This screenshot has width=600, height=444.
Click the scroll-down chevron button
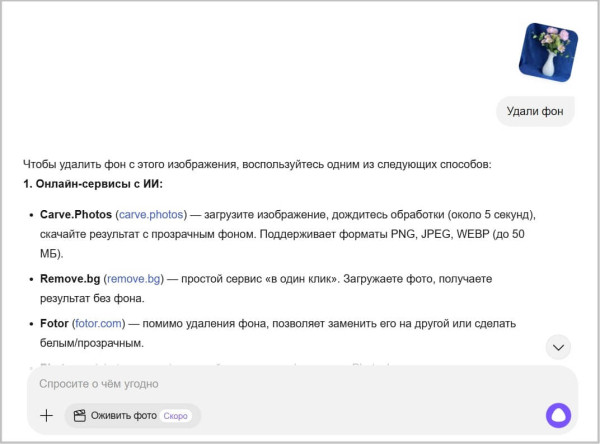(558, 347)
